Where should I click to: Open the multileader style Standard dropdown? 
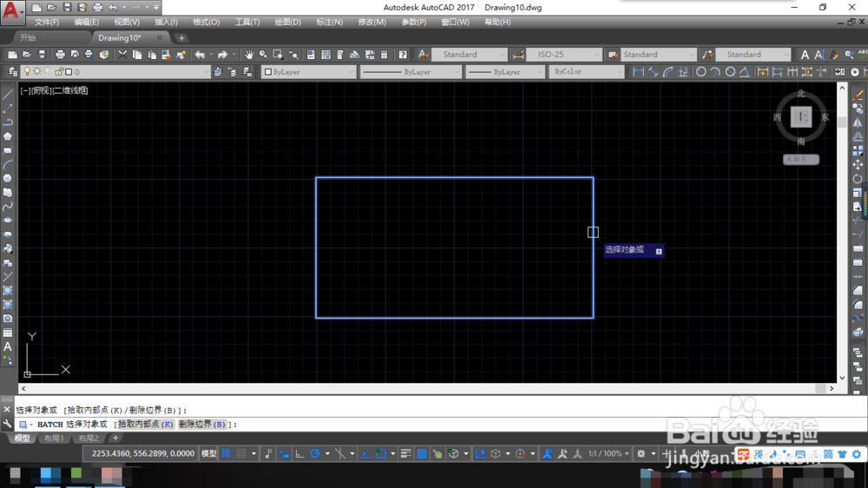(x=753, y=55)
